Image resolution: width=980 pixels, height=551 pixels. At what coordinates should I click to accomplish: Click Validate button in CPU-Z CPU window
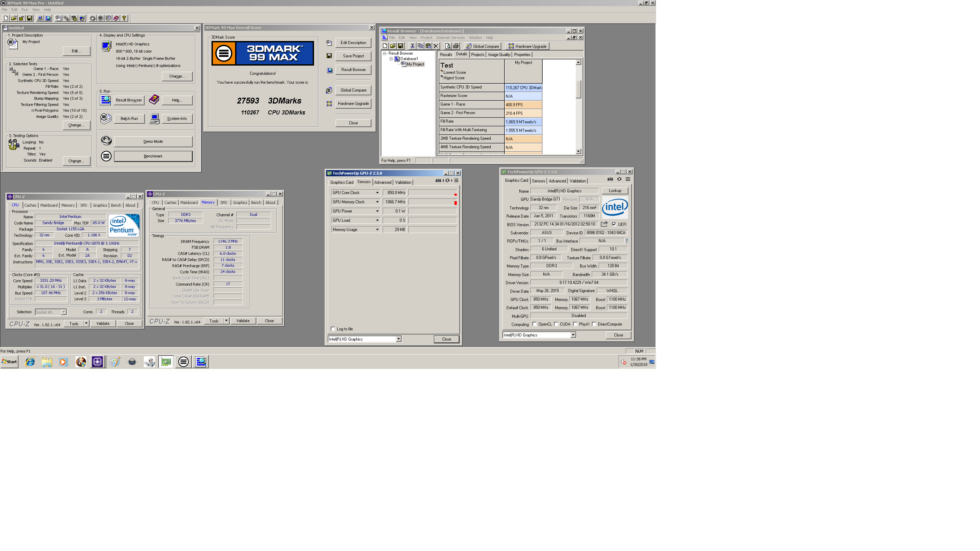[103, 323]
